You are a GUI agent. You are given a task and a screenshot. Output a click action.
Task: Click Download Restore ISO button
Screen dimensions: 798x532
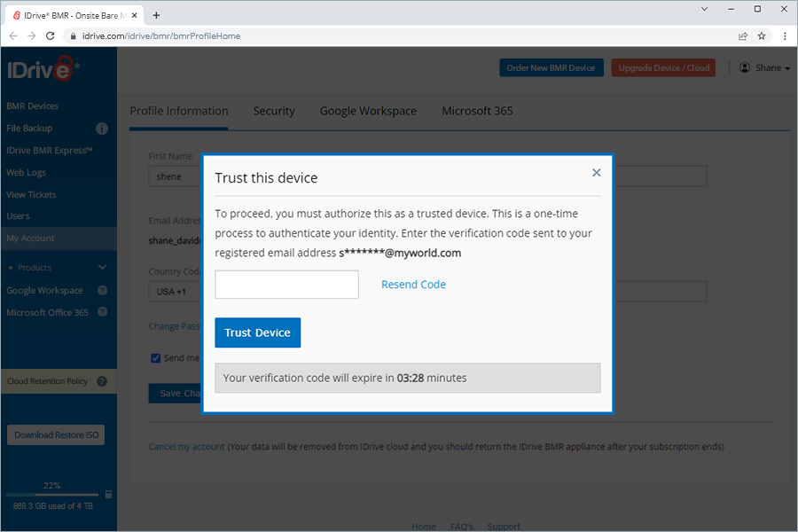56,434
